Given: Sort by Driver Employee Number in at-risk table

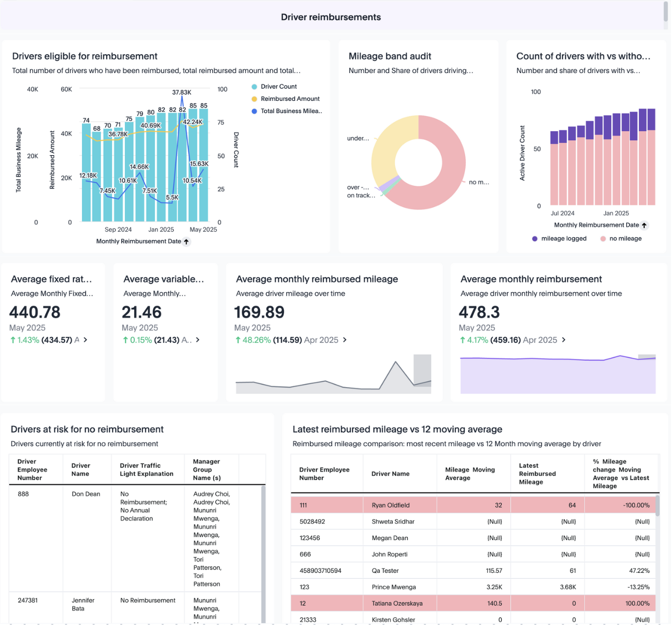Looking at the screenshot, I should [x=36, y=469].
